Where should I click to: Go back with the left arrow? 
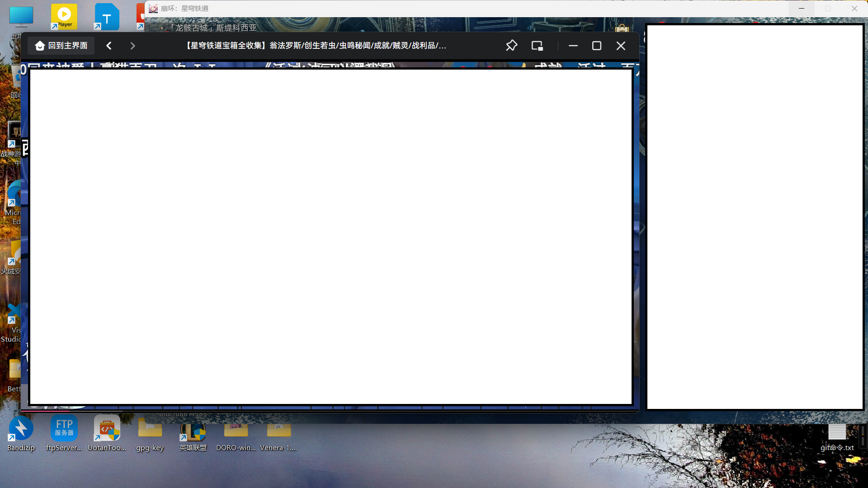point(109,46)
